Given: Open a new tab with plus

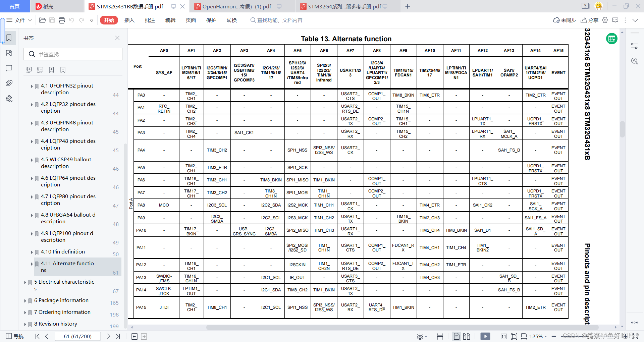Looking at the screenshot, I should click(x=408, y=6).
